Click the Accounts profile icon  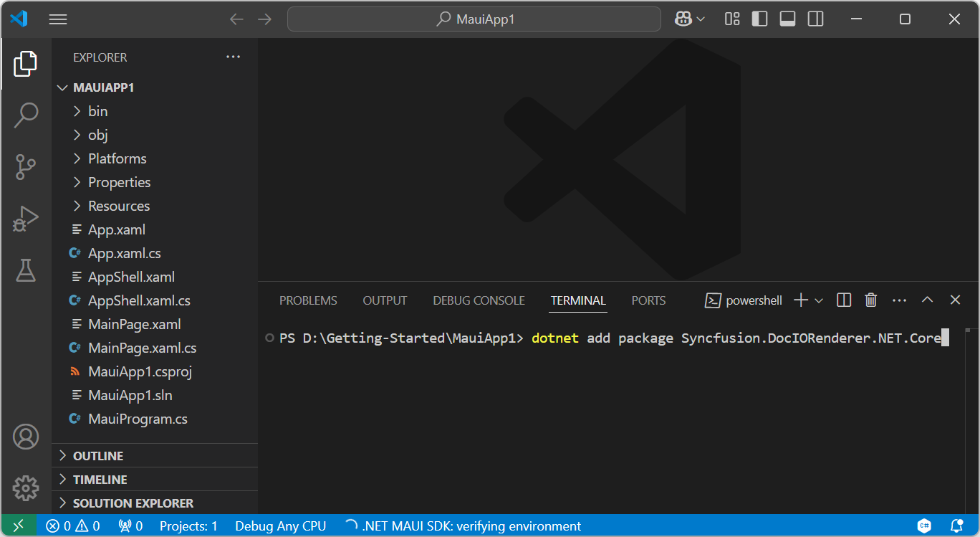tap(26, 437)
